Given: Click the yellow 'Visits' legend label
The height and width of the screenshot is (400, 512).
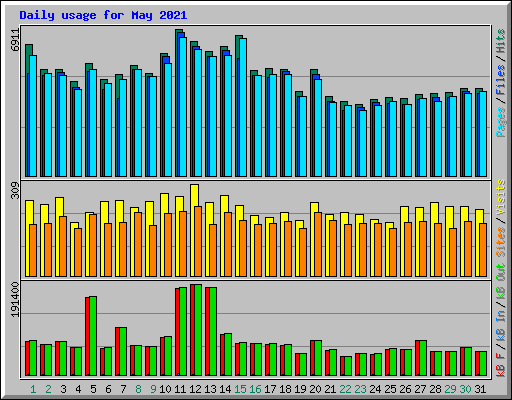Looking at the screenshot, I should [500, 197].
